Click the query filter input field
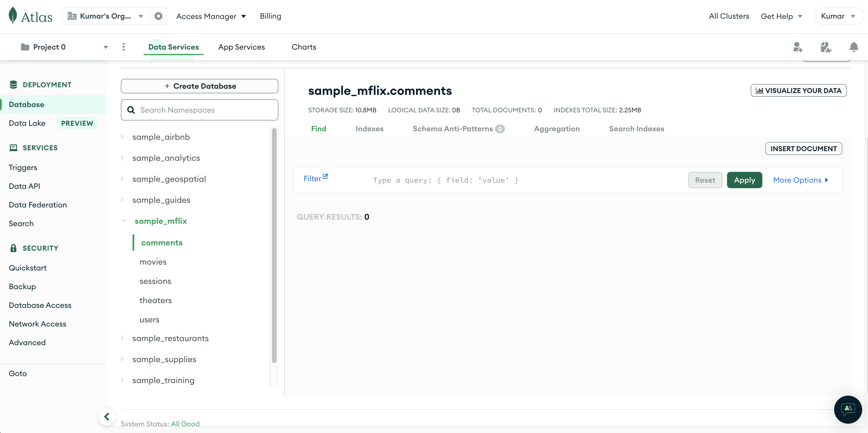868x433 pixels. [x=526, y=180]
